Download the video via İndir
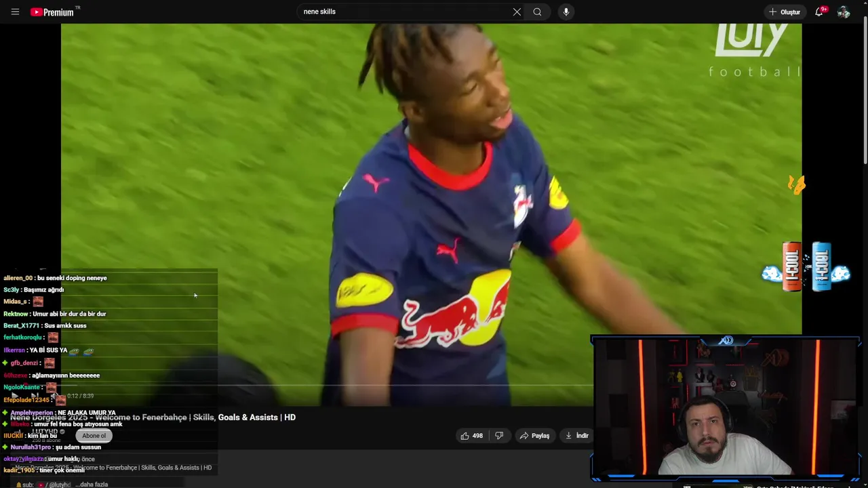This screenshot has height=488, width=868. tap(577, 436)
